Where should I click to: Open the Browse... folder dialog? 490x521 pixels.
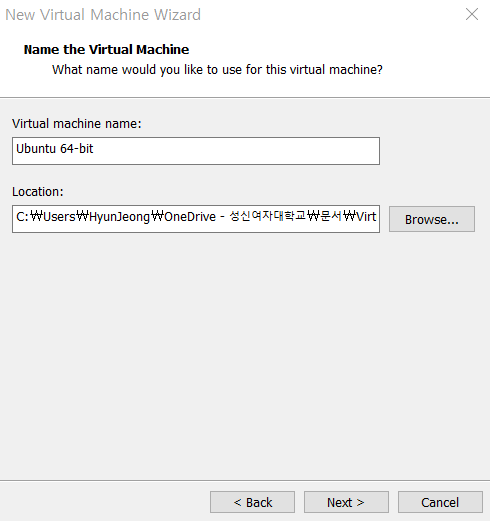pos(432,219)
